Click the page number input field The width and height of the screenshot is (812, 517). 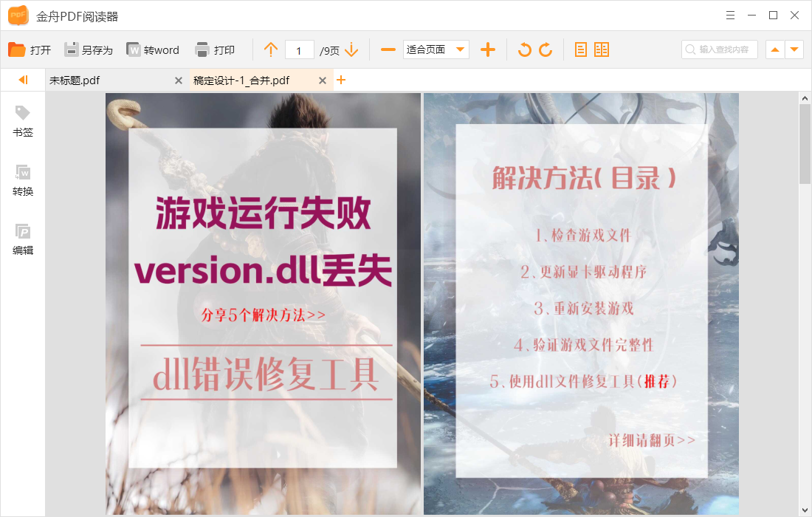[300, 49]
